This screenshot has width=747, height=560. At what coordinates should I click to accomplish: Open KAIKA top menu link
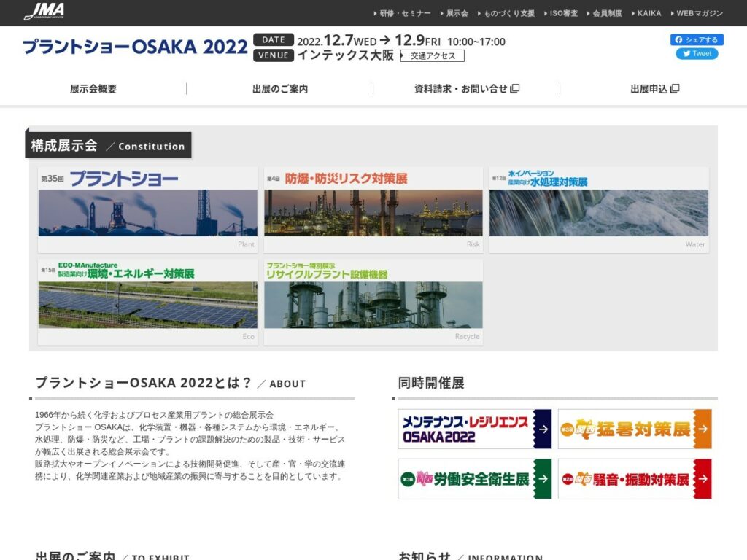(646, 13)
